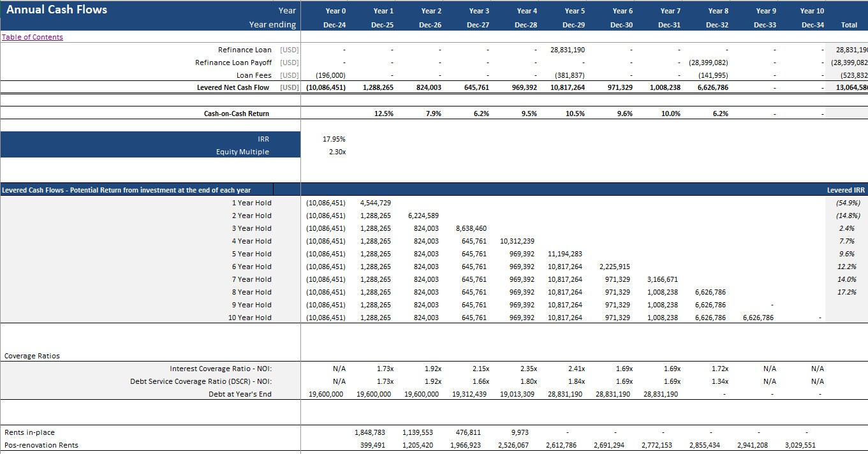Select the IRR cell showing 17.95%
Screen dimensions: 868x454
click(335, 138)
